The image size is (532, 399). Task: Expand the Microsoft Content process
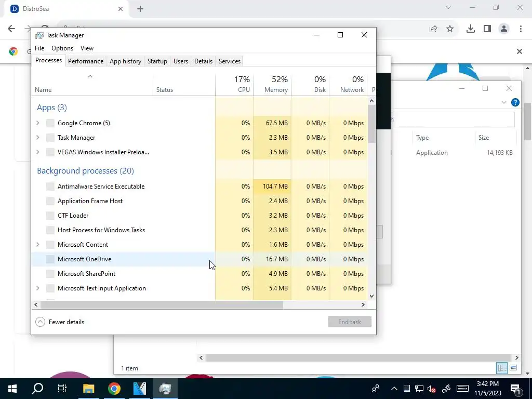click(37, 244)
